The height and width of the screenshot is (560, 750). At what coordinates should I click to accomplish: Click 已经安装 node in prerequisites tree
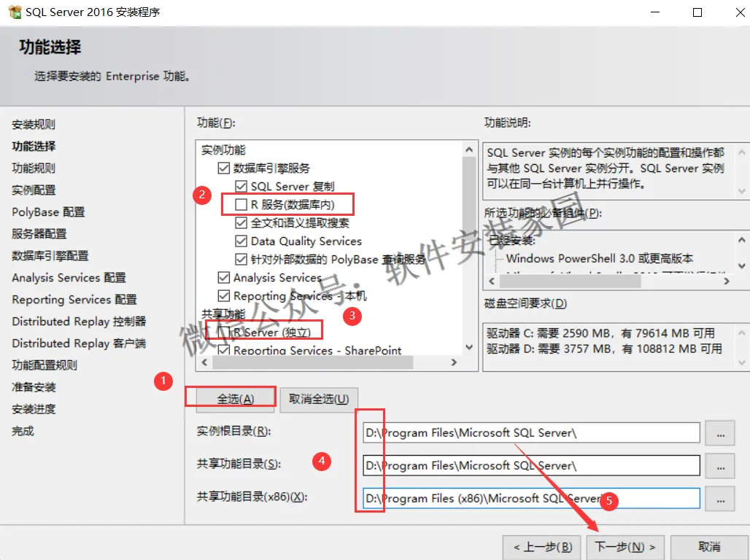[511, 241]
